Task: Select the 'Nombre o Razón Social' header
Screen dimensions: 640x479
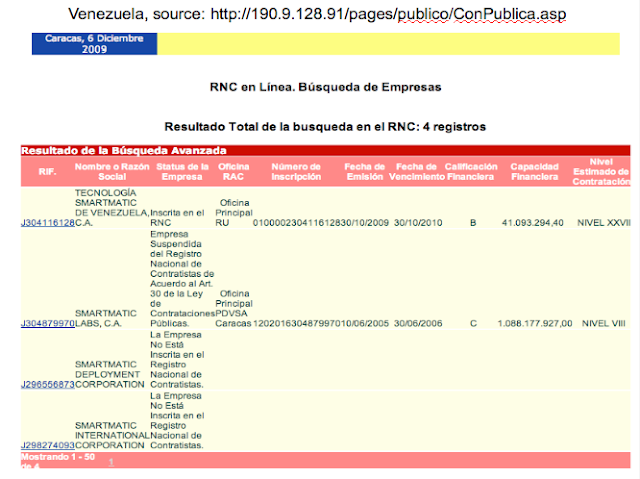Action: 112,172
